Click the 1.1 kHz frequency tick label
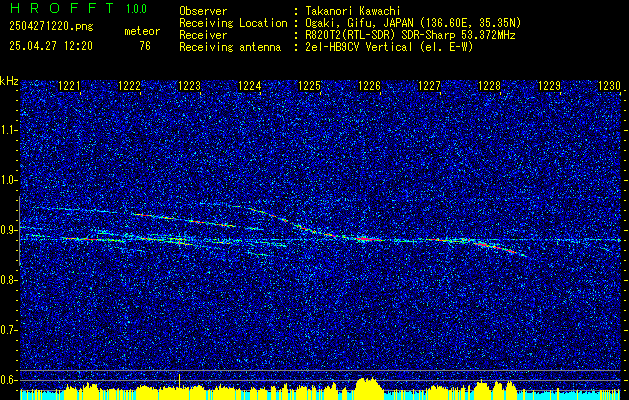 tap(9, 130)
